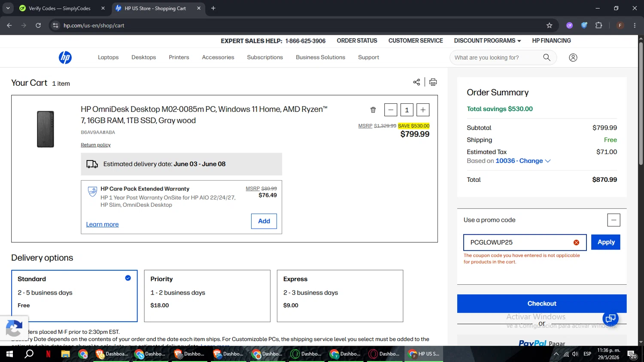644x362 pixels.
Task: Increase quantity with plus button
Action: (423, 110)
